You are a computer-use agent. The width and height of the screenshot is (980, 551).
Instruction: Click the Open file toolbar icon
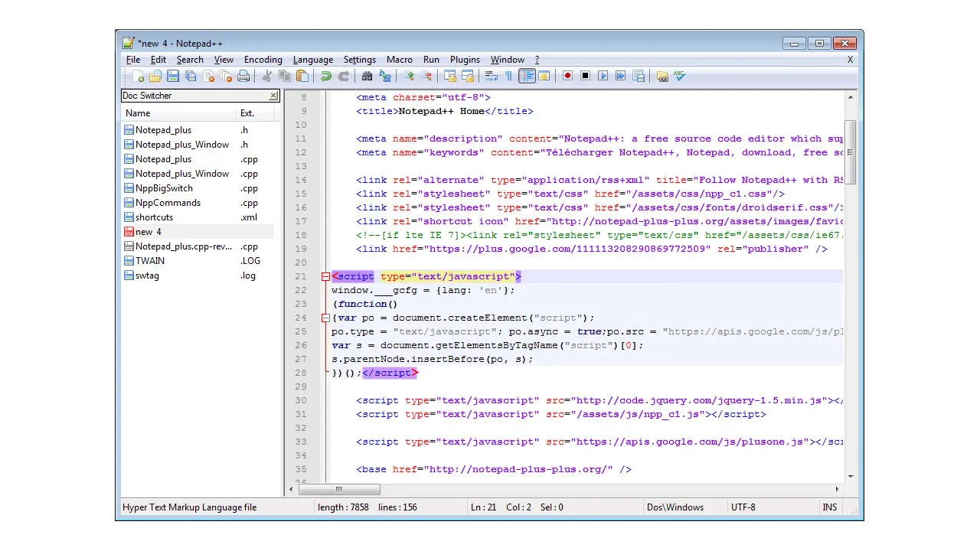155,76
